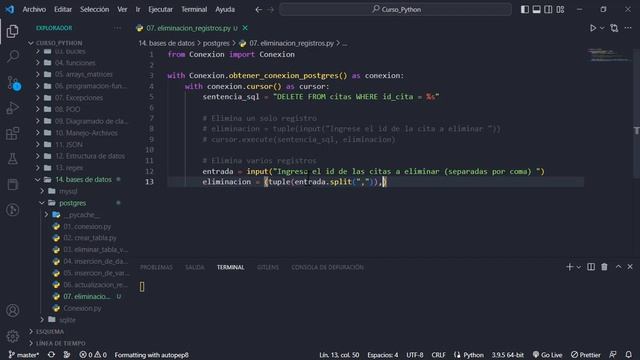This screenshot has width=640, height=360.
Task: Open Source Control view
Action: tap(13, 83)
